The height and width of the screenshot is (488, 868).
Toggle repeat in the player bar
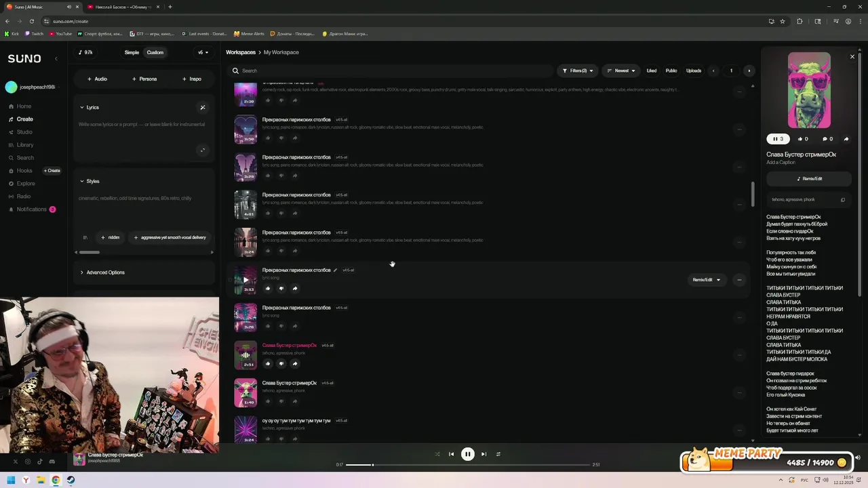pos(498,454)
